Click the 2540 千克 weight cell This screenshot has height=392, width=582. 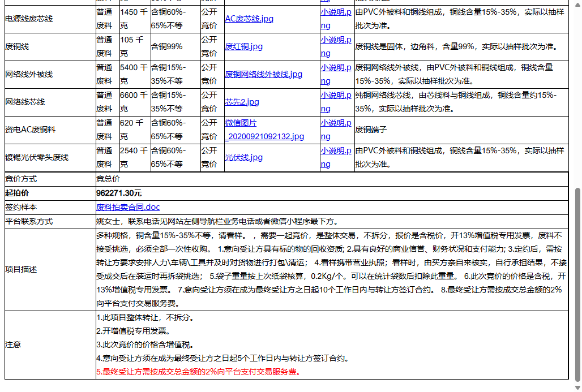[135, 158]
